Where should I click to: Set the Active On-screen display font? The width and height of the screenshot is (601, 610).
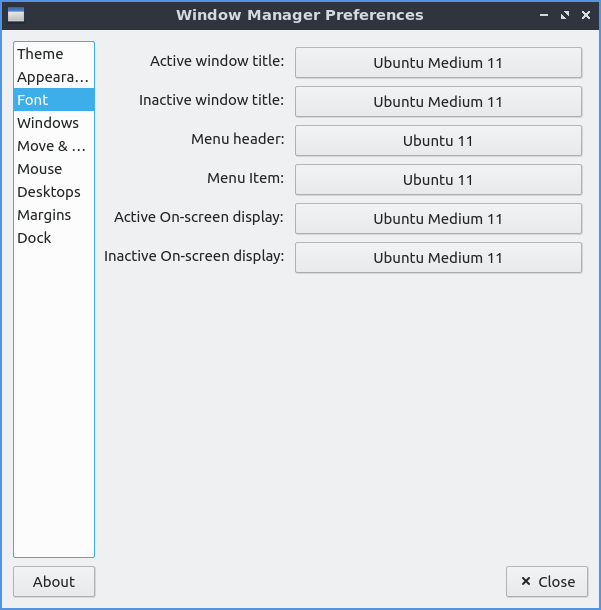(438, 219)
